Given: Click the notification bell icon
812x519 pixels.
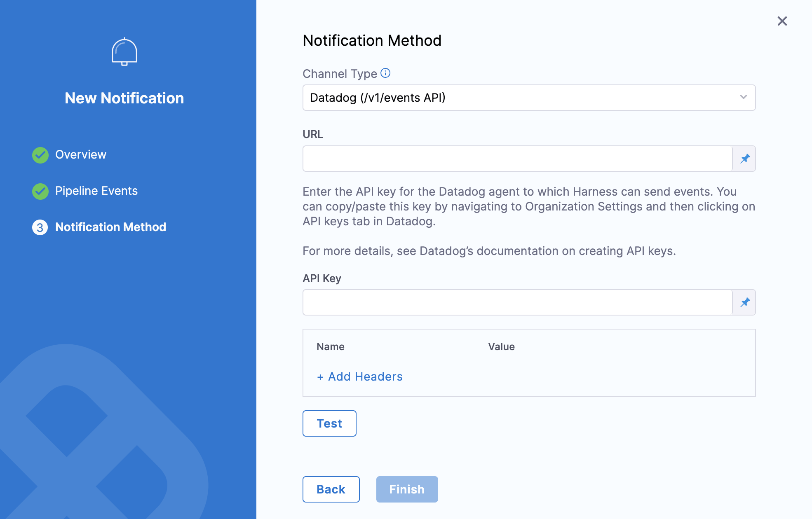Looking at the screenshot, I should coord(124,51).
